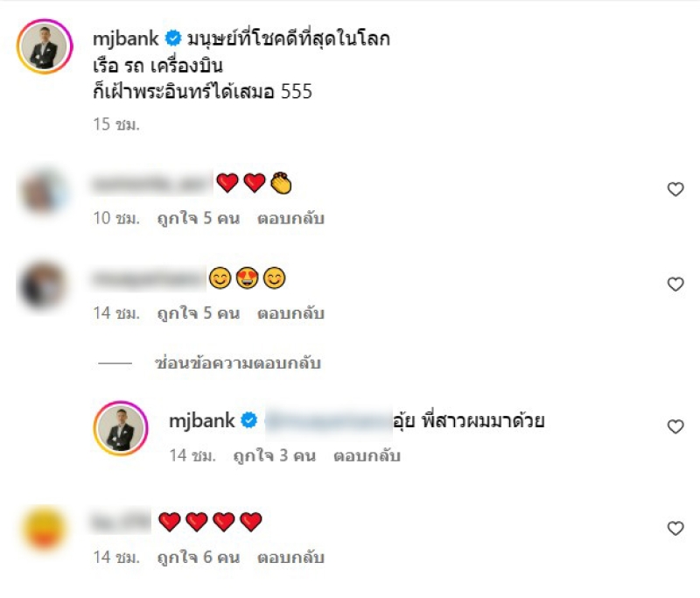Image resolution: width=700 pixels, height=598 pixels.
Task: View likes ถูกใจ 3 คน on mjbank's reply
Action: 275,455
